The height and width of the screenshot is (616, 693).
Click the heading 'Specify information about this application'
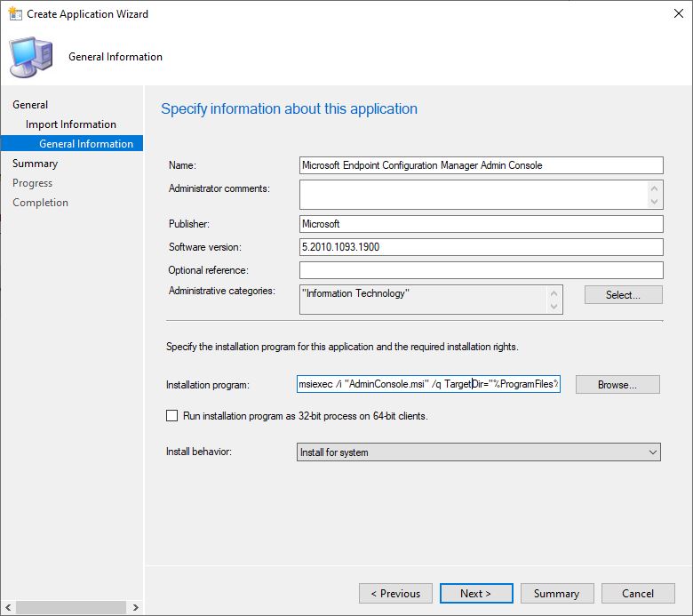pyautogui.click(x=289, y=108)
